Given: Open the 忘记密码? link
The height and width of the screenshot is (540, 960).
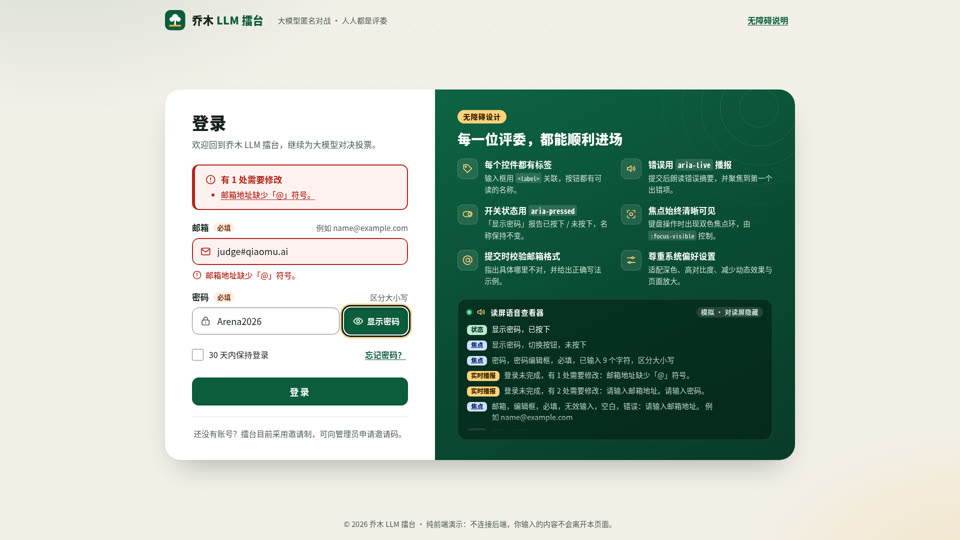Looking at the screenshot, I should click(x=384, y=355).
